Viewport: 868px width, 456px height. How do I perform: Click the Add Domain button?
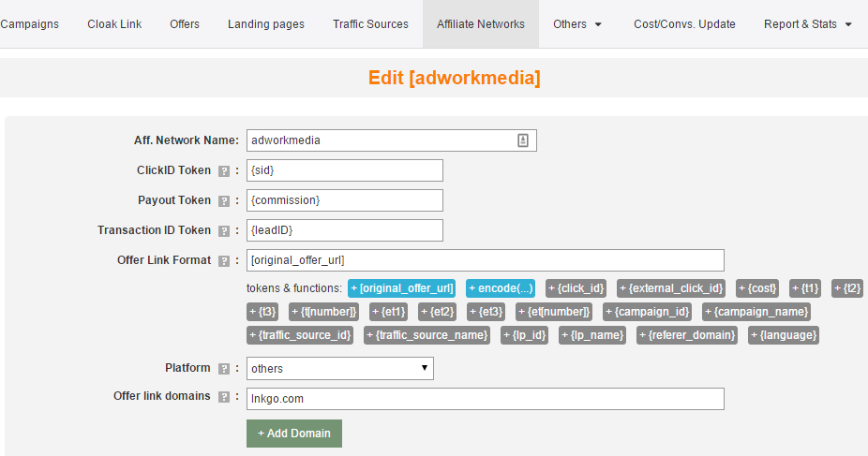[x=294, y=434]
